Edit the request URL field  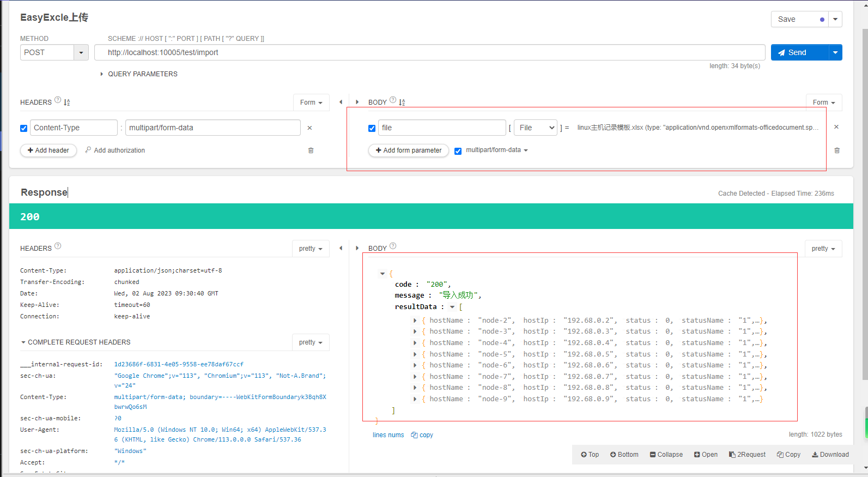pos(429,52)
